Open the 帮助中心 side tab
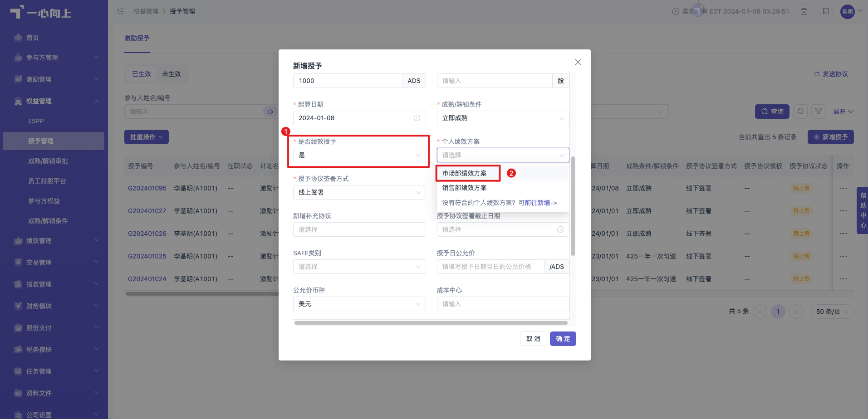The height and width of the screenshot is (419, 868). pyautogui.click(x=863, y=210)
